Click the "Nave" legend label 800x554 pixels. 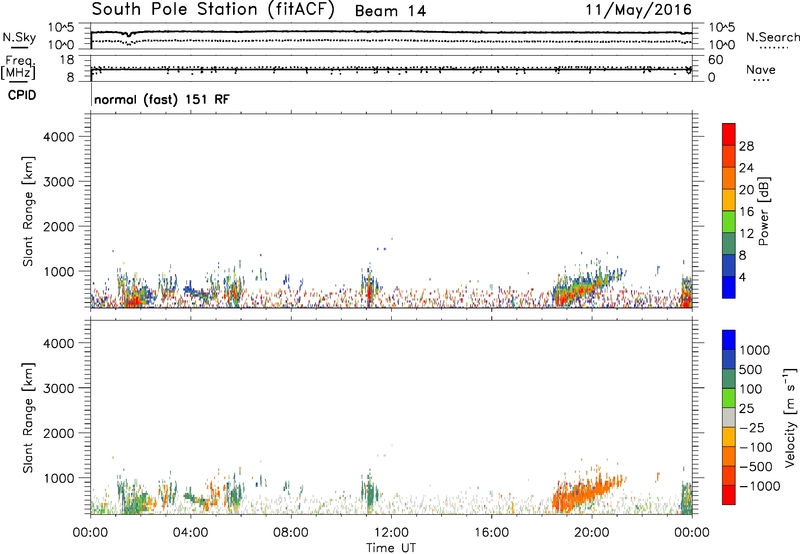[x=760, y=70]
